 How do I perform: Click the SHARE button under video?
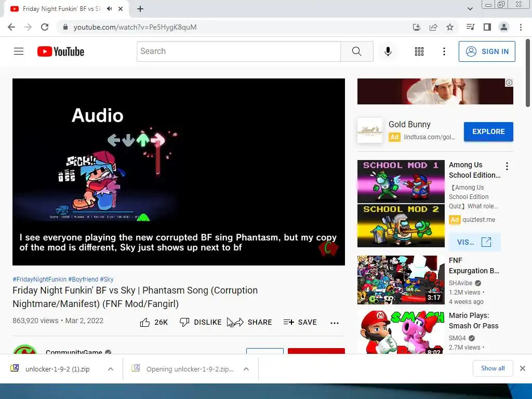pyautogui.click(x=253, y=322)
